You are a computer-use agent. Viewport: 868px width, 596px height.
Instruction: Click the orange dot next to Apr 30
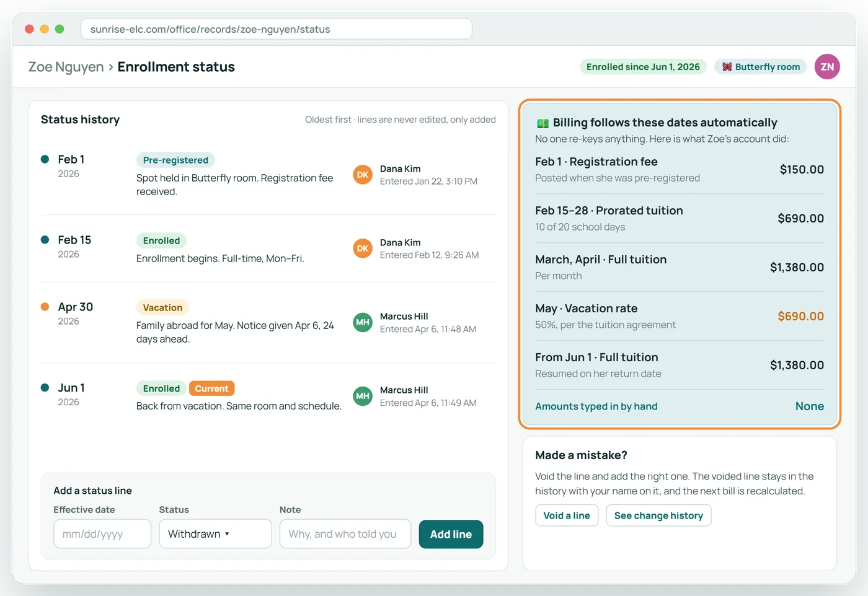(x=45, y=307)
